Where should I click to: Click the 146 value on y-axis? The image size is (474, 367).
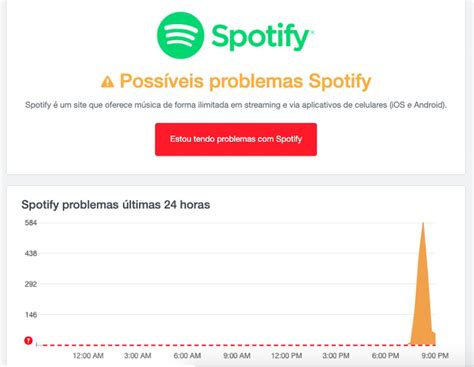31,315
